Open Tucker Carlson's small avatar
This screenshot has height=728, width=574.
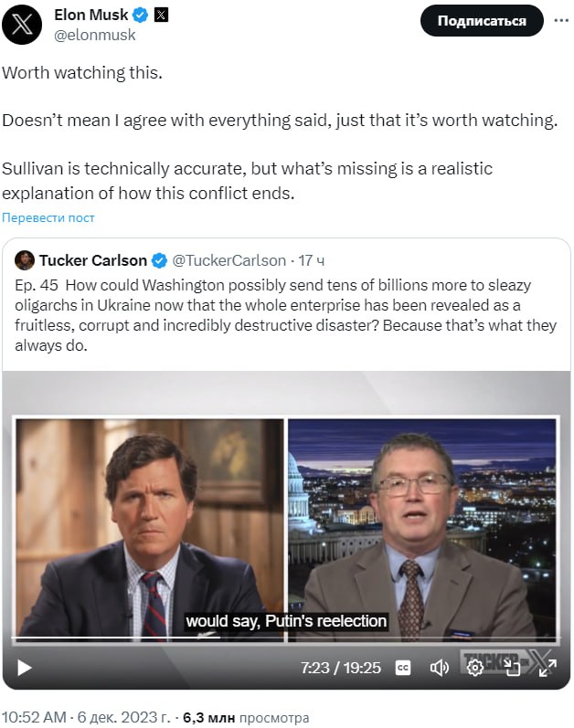point(24,260)
